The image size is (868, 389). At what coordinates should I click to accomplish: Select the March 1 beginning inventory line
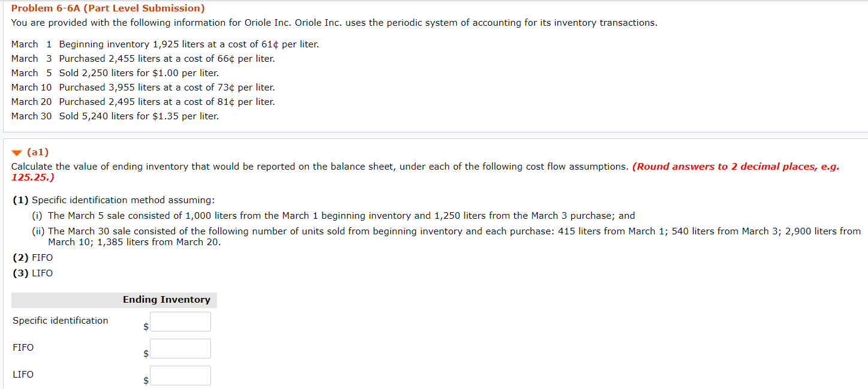pyautogui.click(x=165, y=44)
